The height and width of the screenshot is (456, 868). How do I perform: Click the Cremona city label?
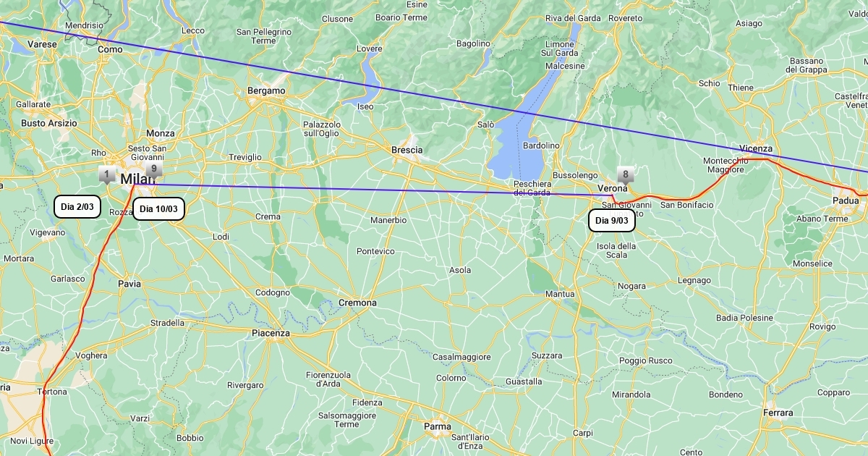[357, 303]
